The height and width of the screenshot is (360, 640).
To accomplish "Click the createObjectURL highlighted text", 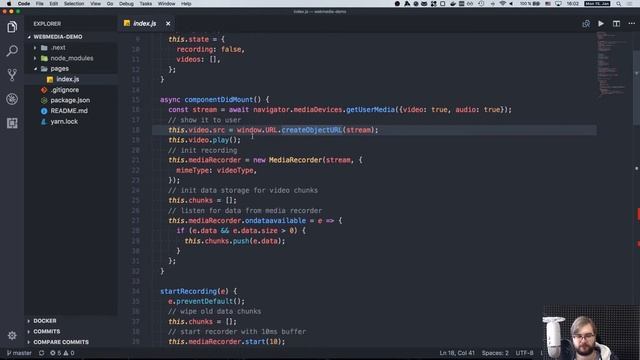I will [312, 130].
